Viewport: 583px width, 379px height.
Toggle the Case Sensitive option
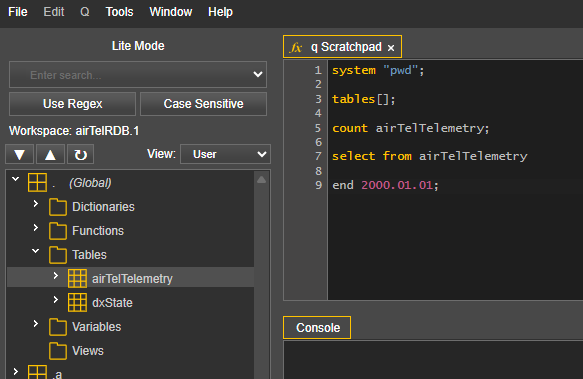(x=203, y=104)
